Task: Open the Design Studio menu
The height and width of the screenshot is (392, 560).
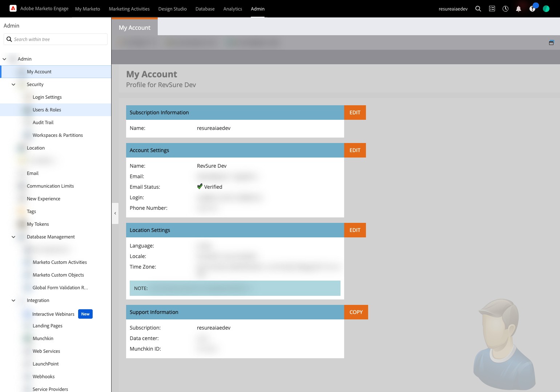Action: [173, 9]
